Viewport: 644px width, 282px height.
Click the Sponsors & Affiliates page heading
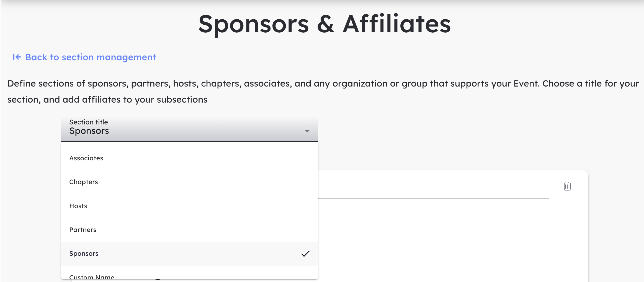pyautogui.click(x=324, y=24)
